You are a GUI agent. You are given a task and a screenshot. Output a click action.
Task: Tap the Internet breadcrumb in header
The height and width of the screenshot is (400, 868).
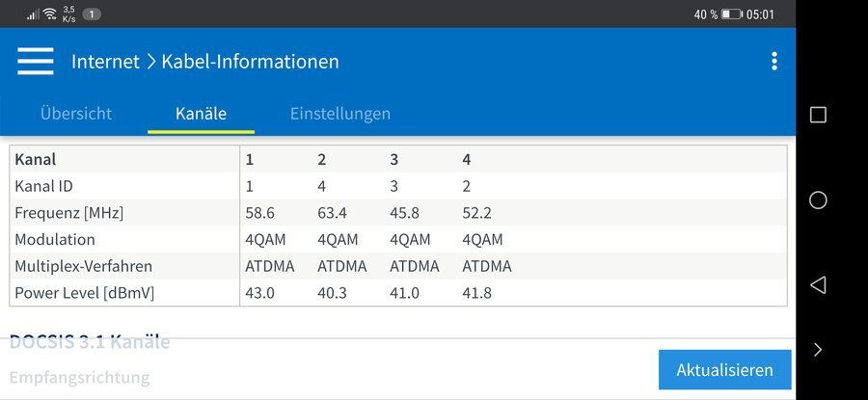pos(105,62)
